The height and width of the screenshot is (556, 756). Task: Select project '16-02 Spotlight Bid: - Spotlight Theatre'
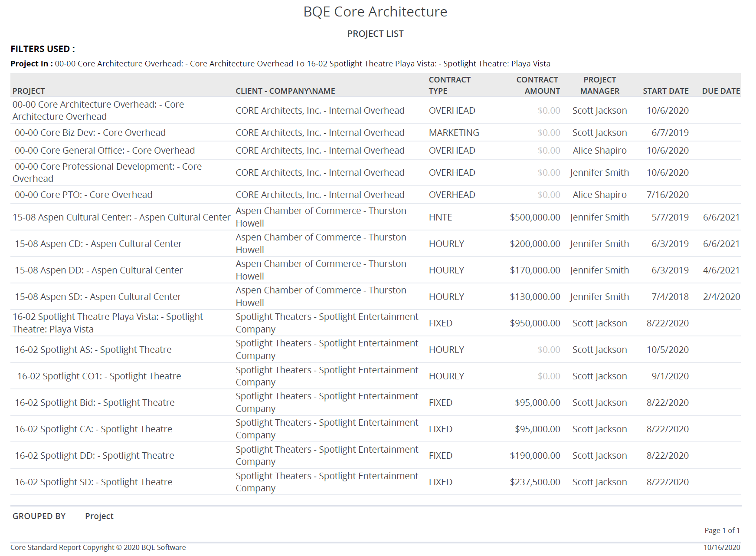point(95,403)
